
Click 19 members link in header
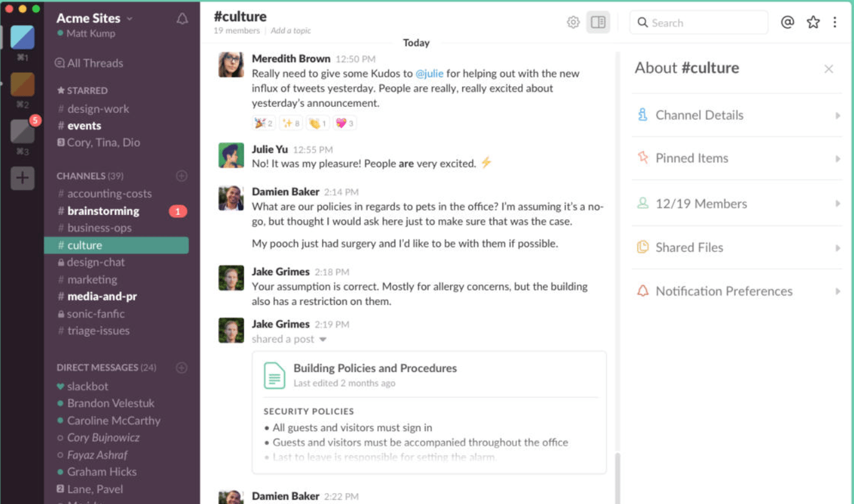[237, 30]
